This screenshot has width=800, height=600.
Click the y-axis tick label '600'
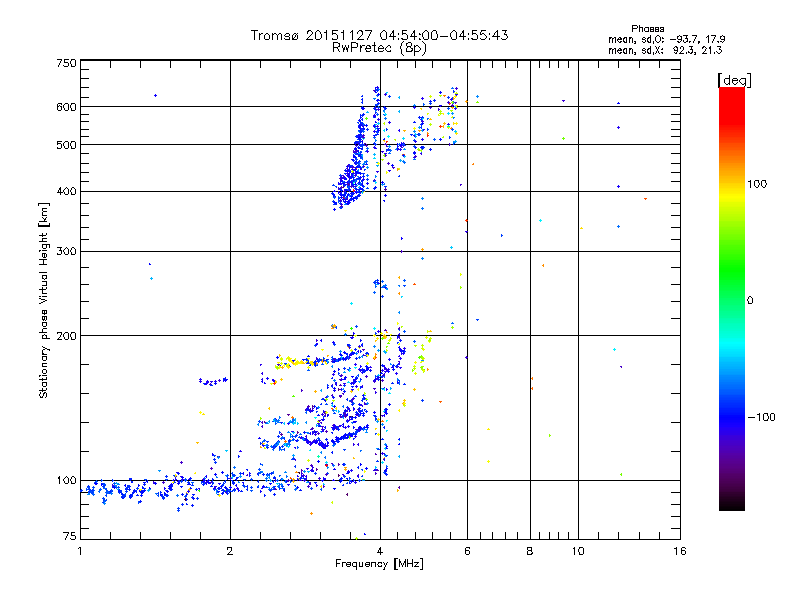pyautogui.click(x=66, y=107)
